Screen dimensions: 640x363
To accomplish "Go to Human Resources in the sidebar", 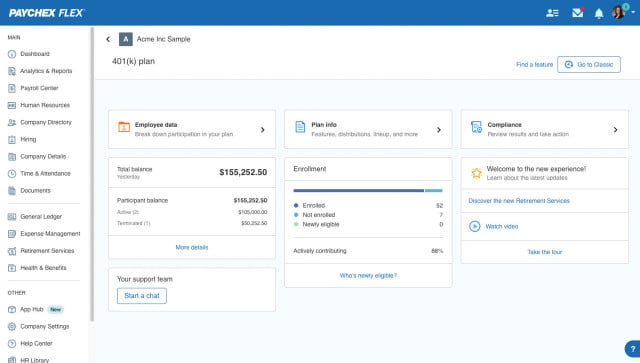I will coord(45,105).
